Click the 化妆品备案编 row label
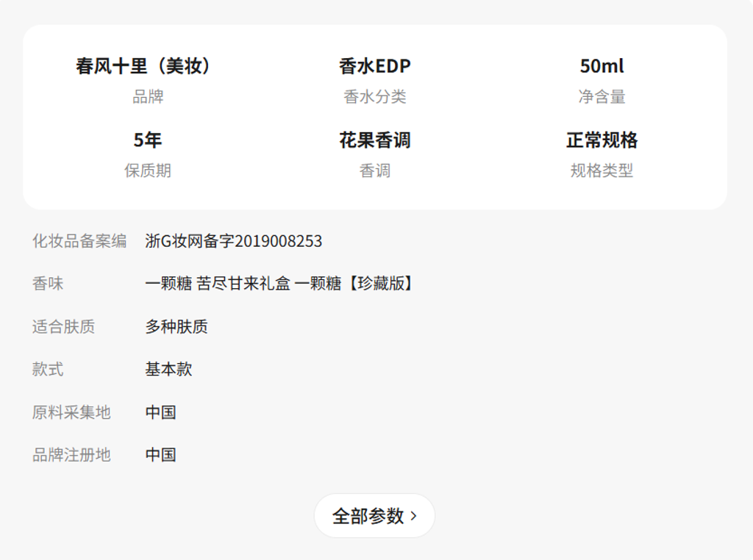The image size is (753, 560). tap(79, 241)
